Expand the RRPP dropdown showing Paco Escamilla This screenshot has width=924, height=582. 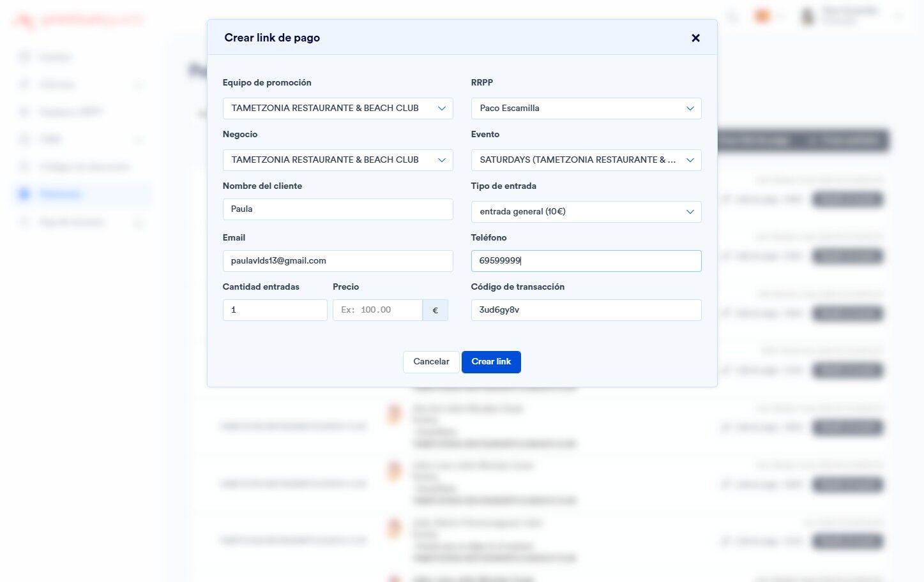(x=586, y=108)
